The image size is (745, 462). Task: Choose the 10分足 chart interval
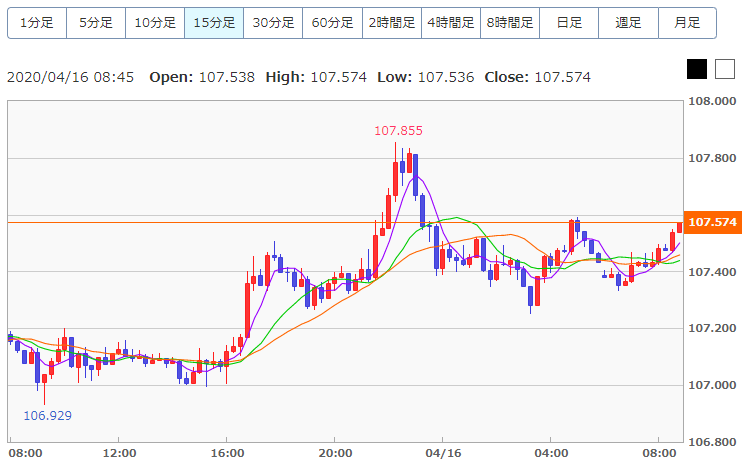155,22
